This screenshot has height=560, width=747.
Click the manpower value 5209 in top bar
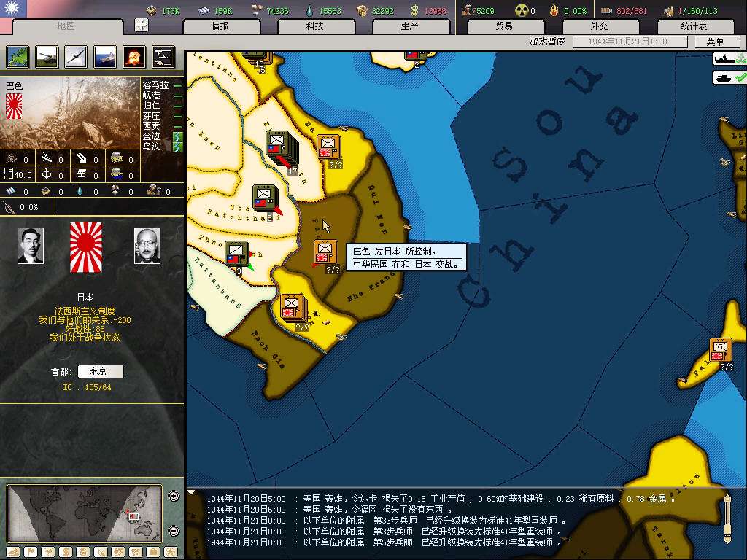pyautogui.click(x=485, y=10)
